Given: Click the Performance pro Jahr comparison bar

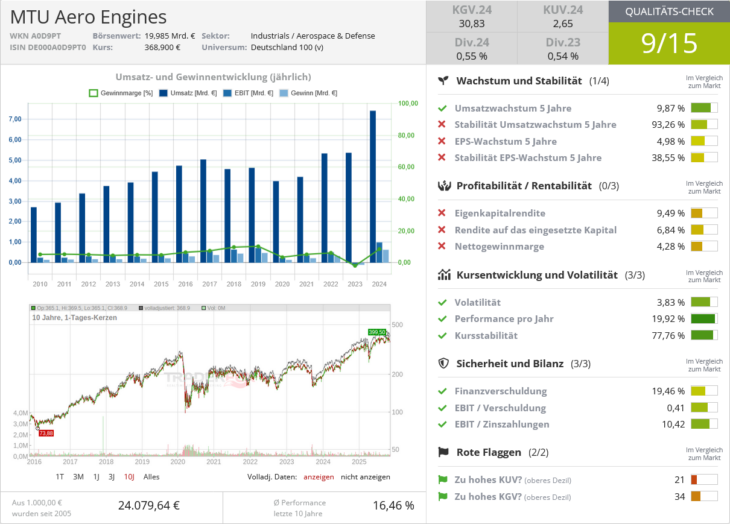Looking at the screenshot, I should [703, 319].
